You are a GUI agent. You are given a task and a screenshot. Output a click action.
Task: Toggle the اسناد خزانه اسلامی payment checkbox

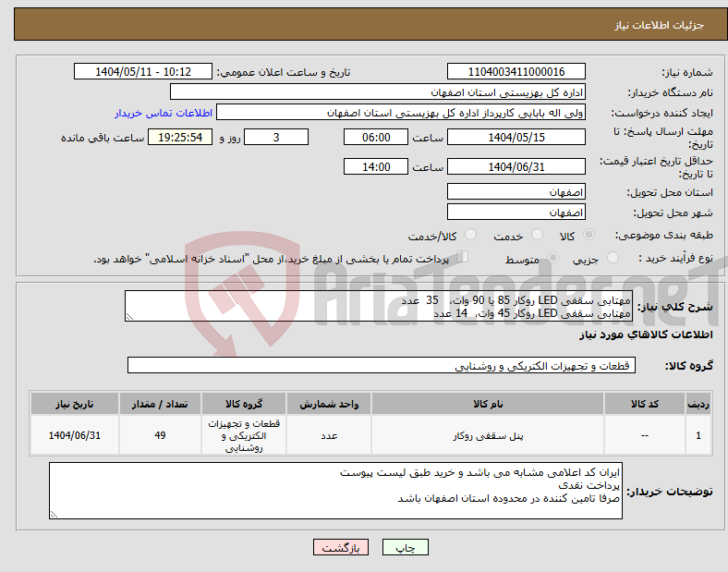(463, 257)
